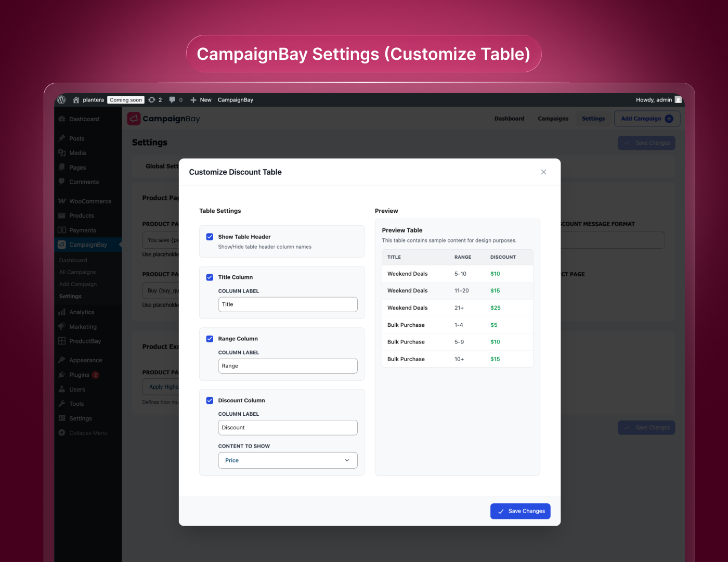Click the Comments icon in sidebar

point(62,182)
